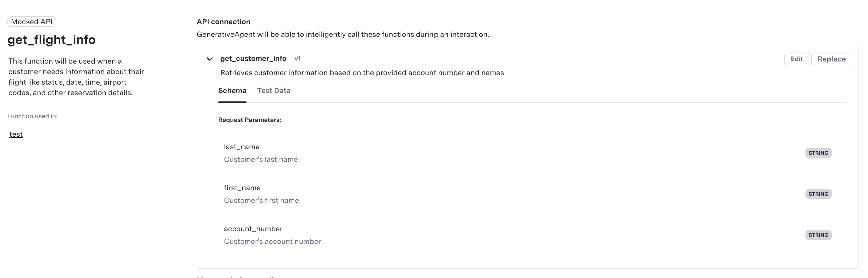
Task: Select the first_name parameter
Action: 242,188
